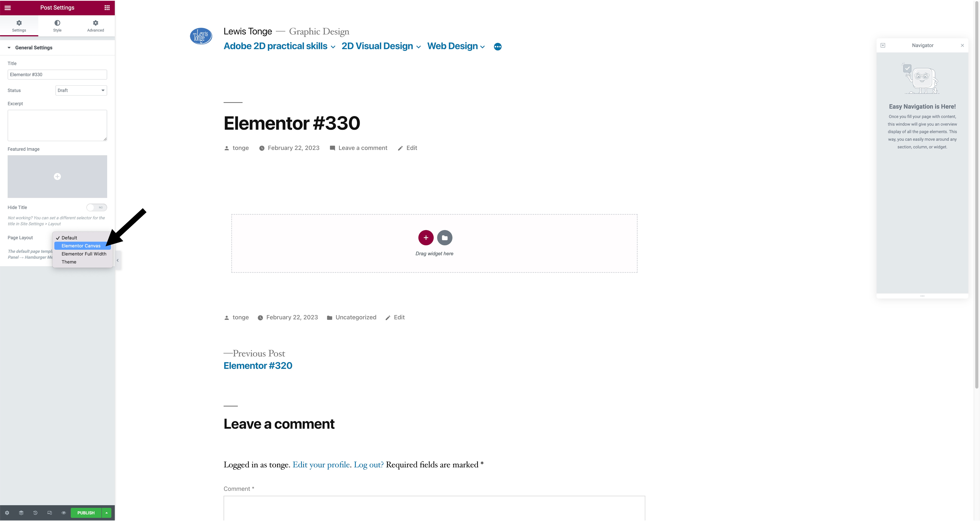This screenshot has width=980, height=521.
Task: Open the widgets grid panel
Action: [107, 8]
